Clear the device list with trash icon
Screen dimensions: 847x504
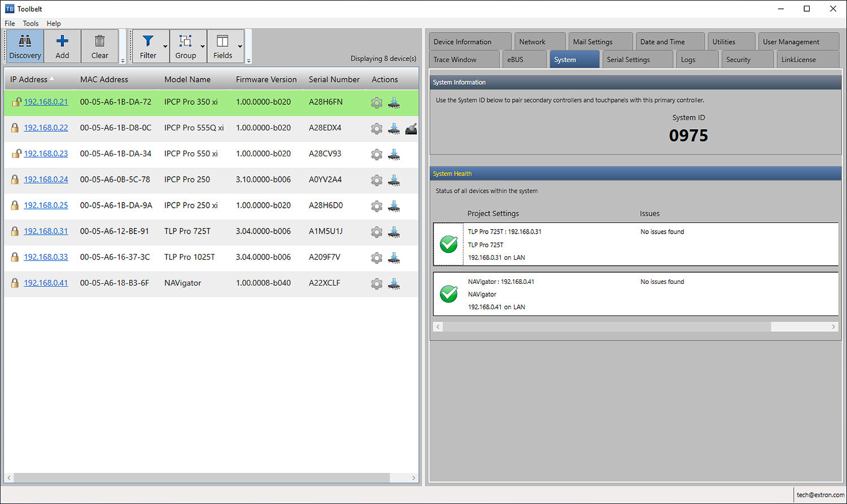coord(99,46)
